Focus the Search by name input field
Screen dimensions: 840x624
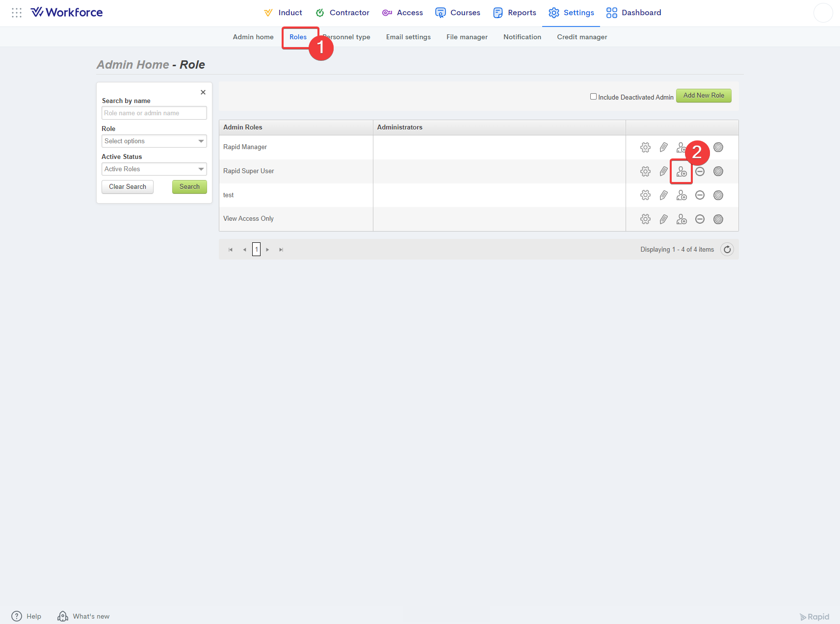[154, 113]
